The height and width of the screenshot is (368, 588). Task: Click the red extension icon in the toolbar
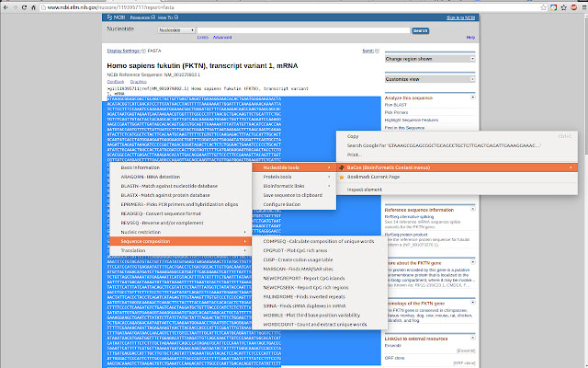click(x=573, y=7)
